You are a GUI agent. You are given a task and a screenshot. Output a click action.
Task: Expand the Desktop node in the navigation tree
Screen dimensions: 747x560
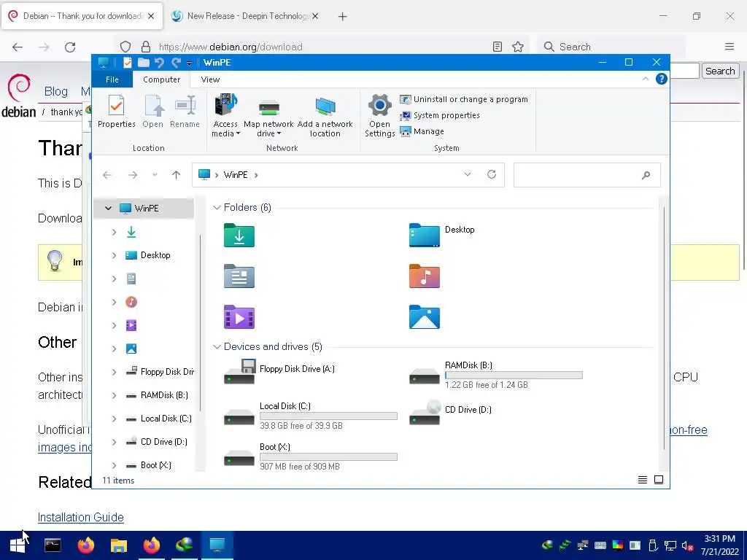[114, 255]
